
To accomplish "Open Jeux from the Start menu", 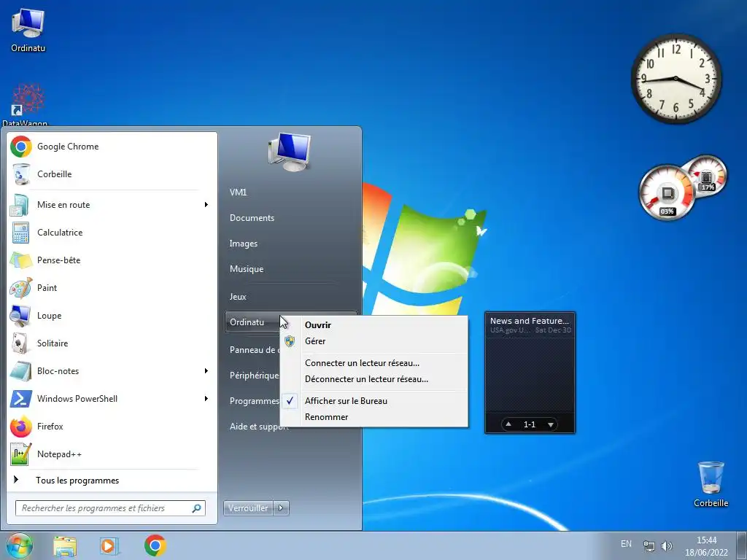I will click(x=238, y=297).
